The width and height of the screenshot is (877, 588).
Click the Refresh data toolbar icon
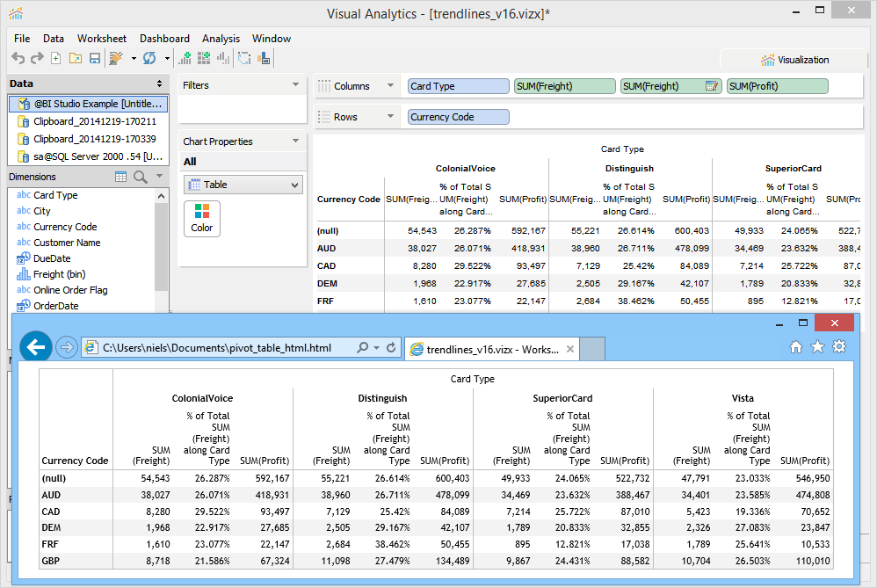click(149, 58)
